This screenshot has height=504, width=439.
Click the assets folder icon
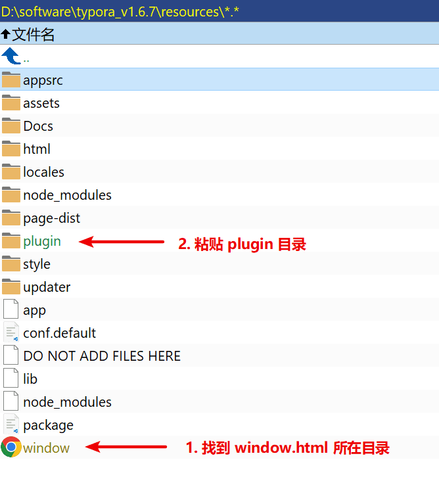11,103
